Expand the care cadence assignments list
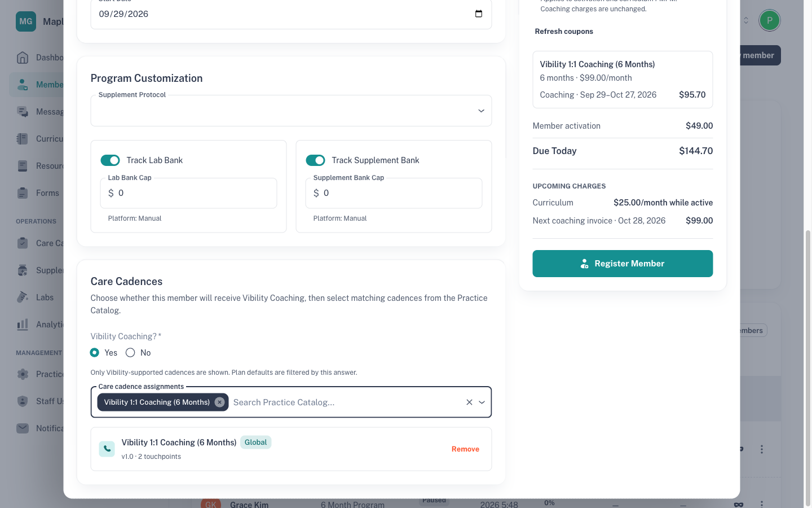812x508 pixels. pyautogui.click(x=482, y=402)
